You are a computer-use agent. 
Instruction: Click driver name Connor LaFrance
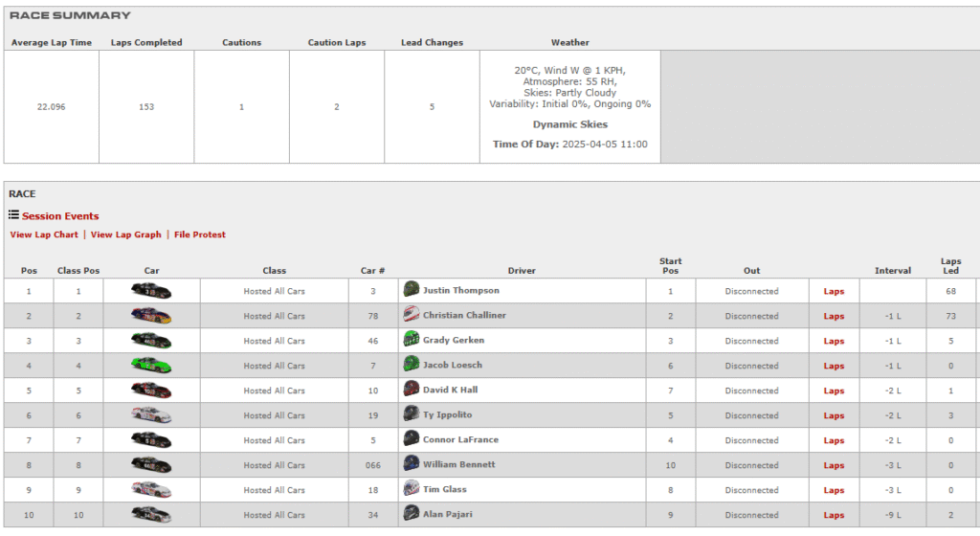pos(460,439)
